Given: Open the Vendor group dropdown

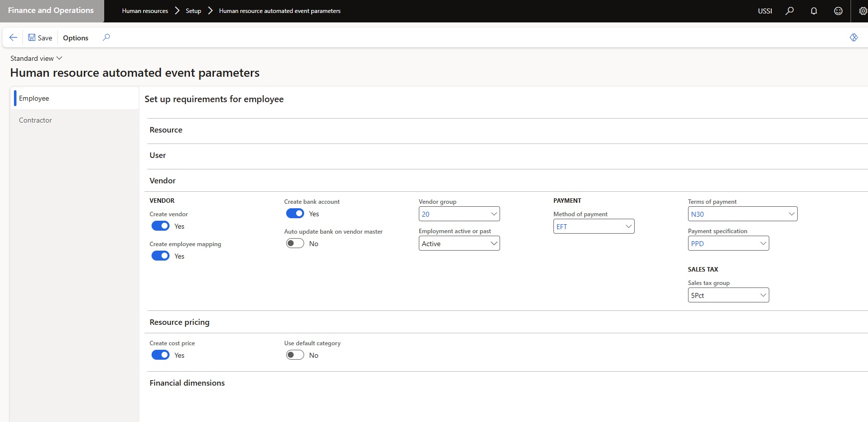Looking at the screenshot, I should pos(494,214).
